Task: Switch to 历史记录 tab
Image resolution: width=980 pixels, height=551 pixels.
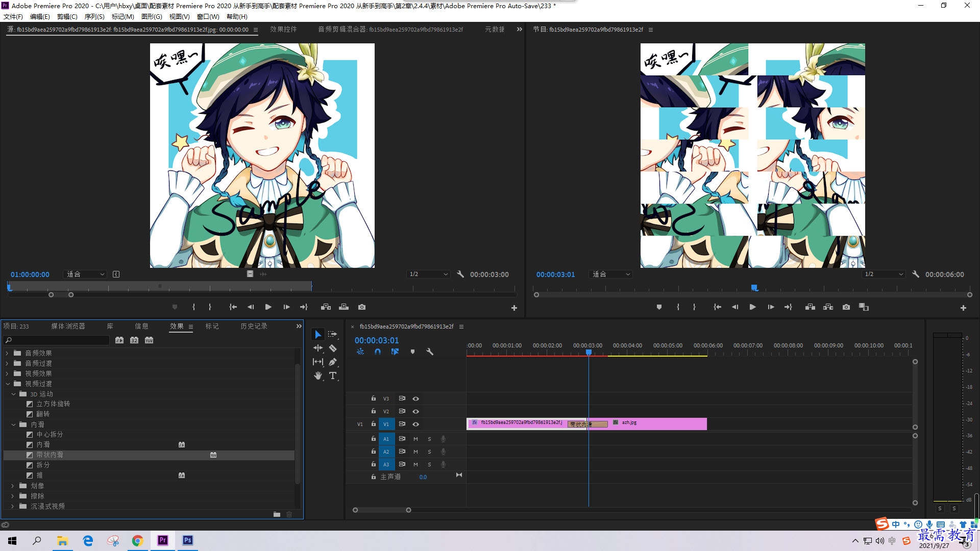Action: tap(254, 326)
